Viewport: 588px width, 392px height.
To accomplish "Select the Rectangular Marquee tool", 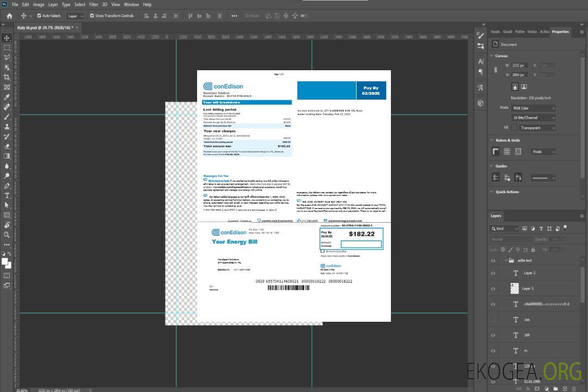I will tap(7, 48).
